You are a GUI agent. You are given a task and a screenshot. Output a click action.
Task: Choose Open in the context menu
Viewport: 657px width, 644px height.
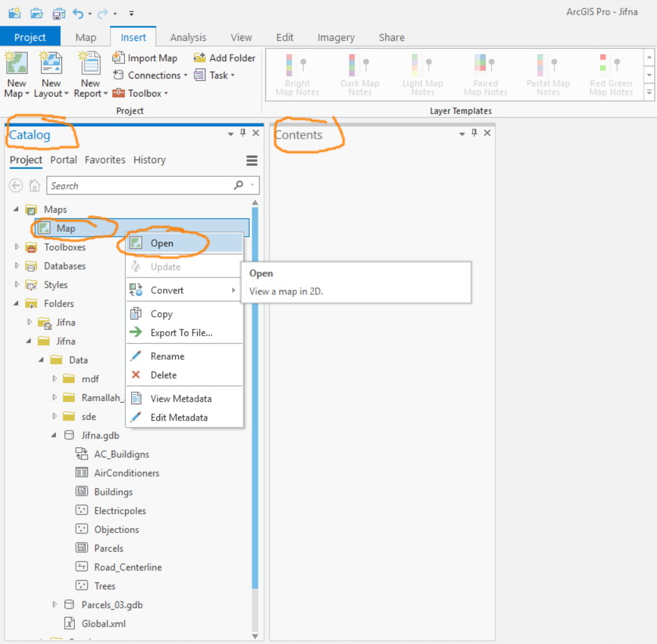184,243
